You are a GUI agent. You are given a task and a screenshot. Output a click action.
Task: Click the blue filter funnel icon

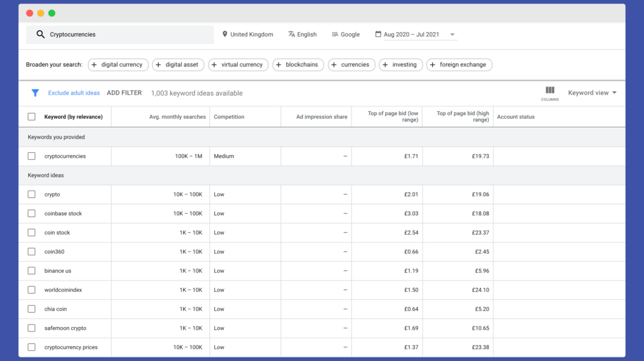(35, 93)
